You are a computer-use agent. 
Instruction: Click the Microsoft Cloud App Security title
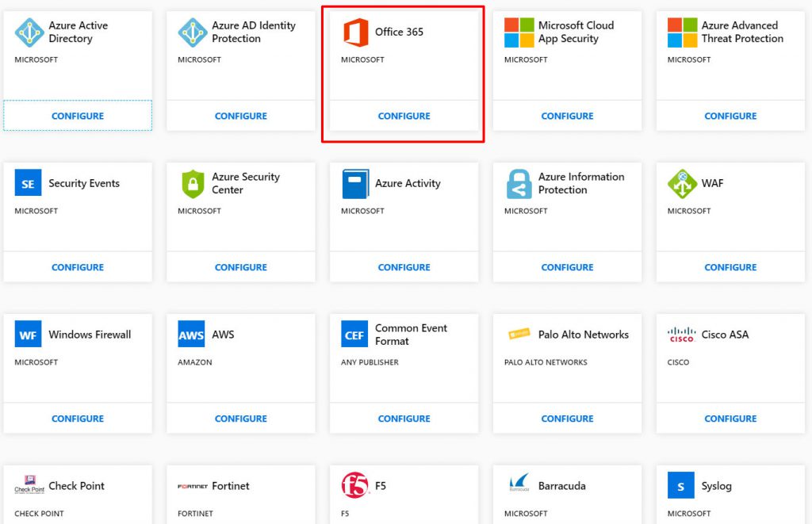tap(576, 32)
